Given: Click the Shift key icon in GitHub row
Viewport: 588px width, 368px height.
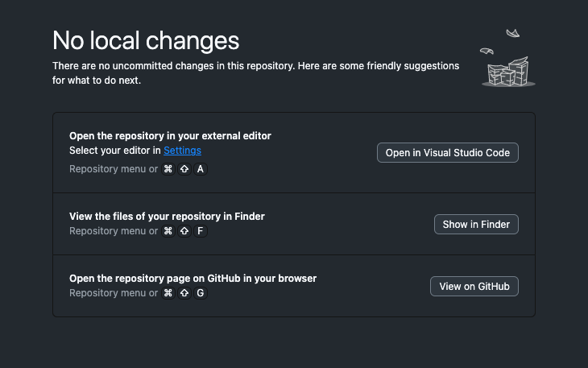Looking at the screenshot, I should [184, 293].
